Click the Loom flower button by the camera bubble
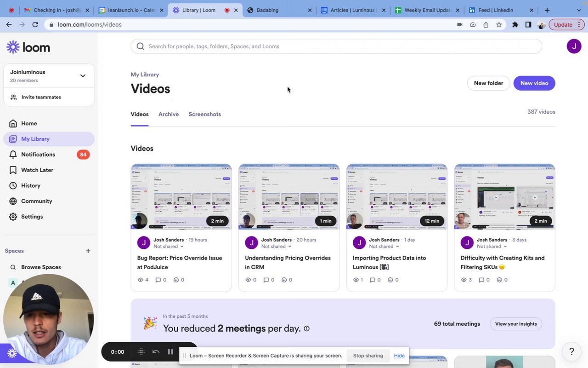Screen dimensions: 588x368 (x=12, y=353)
